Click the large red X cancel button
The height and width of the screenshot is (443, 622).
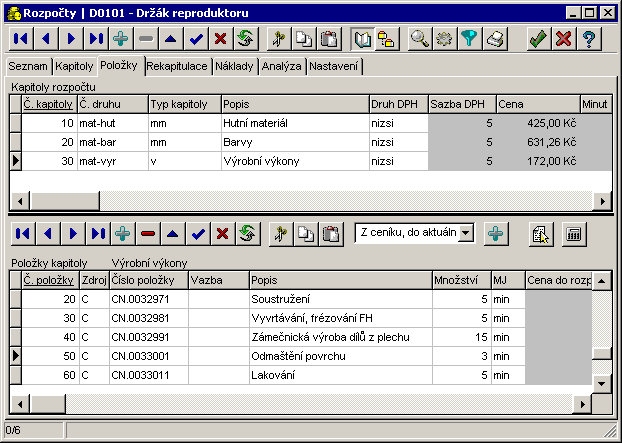[563, 39]
